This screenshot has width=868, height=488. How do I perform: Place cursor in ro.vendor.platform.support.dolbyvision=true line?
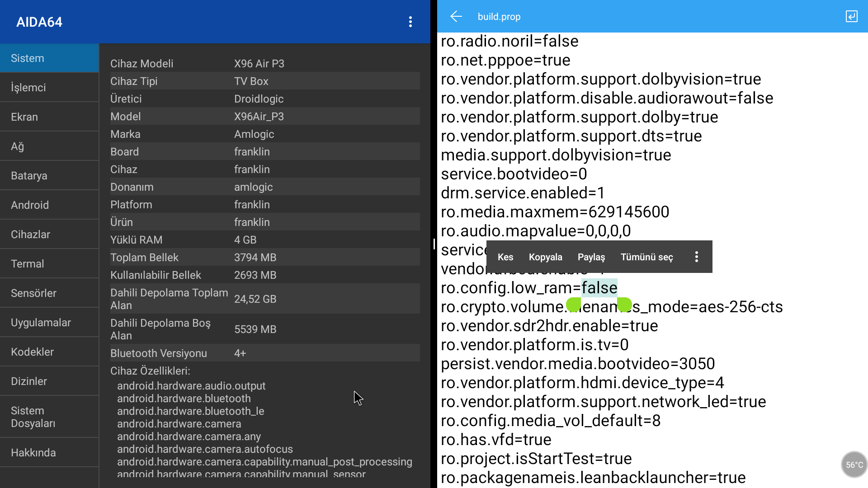[x=601, y=79]
